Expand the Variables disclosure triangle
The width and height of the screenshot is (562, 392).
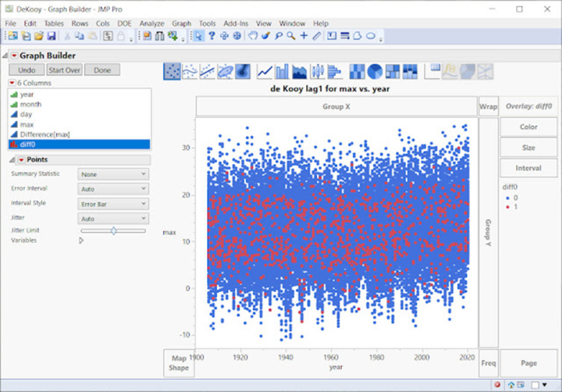tap(81, 241)
